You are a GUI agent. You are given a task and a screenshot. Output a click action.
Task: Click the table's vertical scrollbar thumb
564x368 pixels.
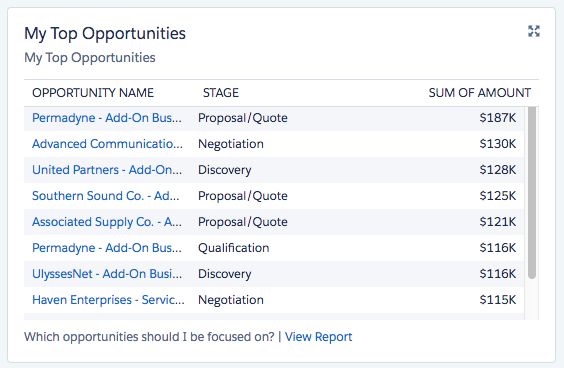[x=532, y=192]
